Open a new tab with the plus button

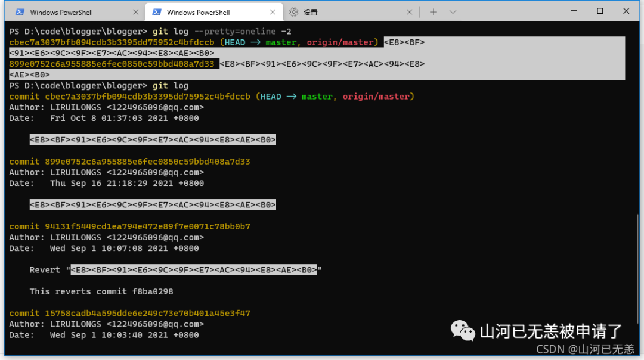[x=433, y=11]
